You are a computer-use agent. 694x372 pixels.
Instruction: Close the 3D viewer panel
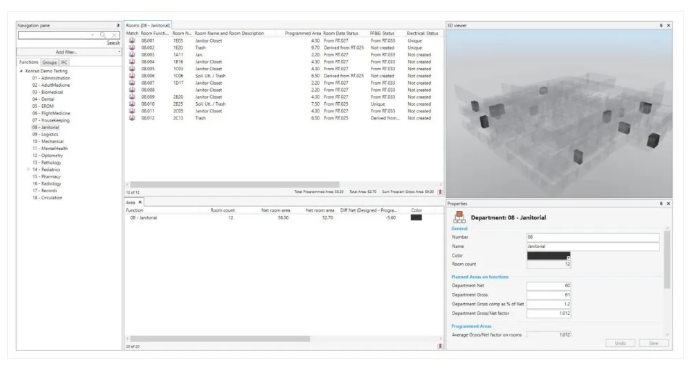coord(668,26)
